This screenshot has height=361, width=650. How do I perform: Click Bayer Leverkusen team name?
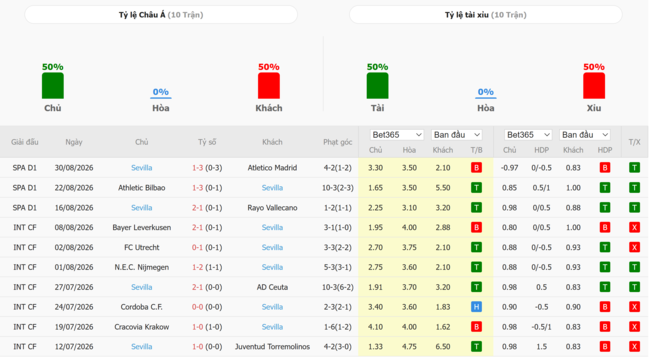(x=141, y=228)
